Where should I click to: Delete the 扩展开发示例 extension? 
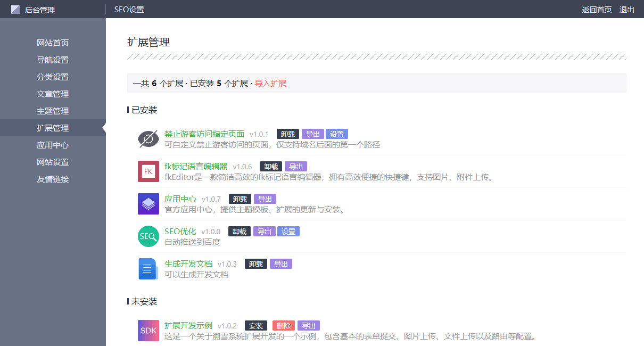(284, 326)
